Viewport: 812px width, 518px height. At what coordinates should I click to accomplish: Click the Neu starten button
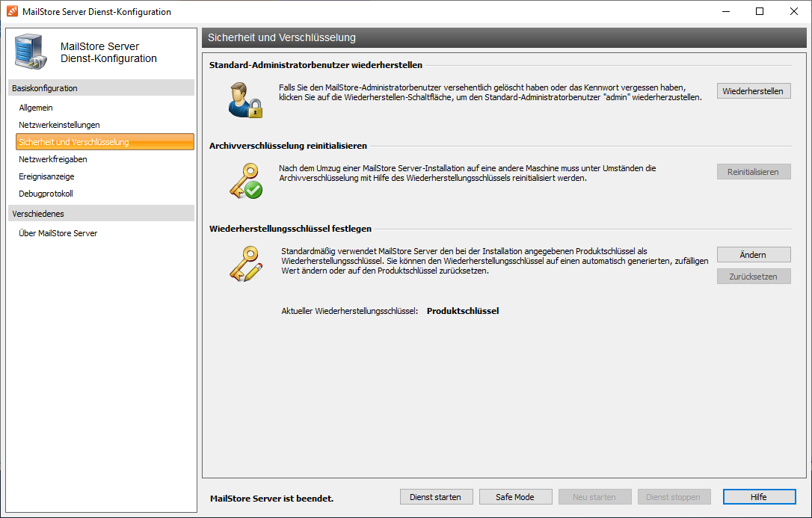(x=594, y=497)
